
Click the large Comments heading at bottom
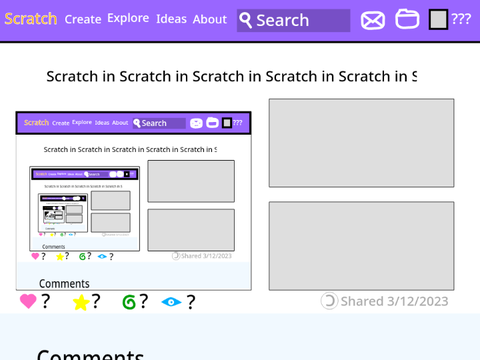point(90,354)
